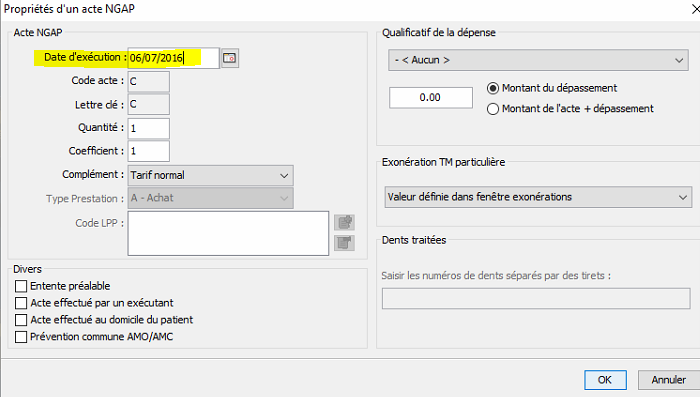Check the Entente préalable box
The width and height of the screenshot is (700, 397).
click(x=21, y=286)
